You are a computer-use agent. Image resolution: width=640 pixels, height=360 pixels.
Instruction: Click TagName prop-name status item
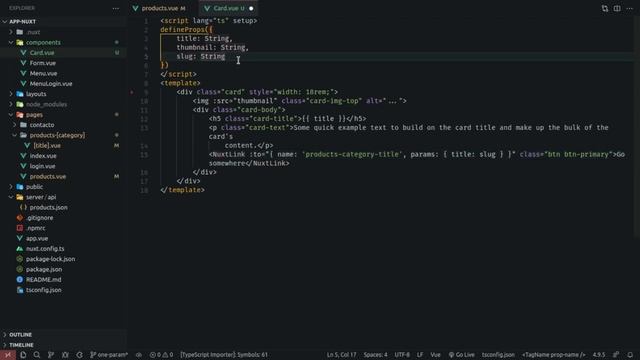pyautogui.click(x=553, y=355)
